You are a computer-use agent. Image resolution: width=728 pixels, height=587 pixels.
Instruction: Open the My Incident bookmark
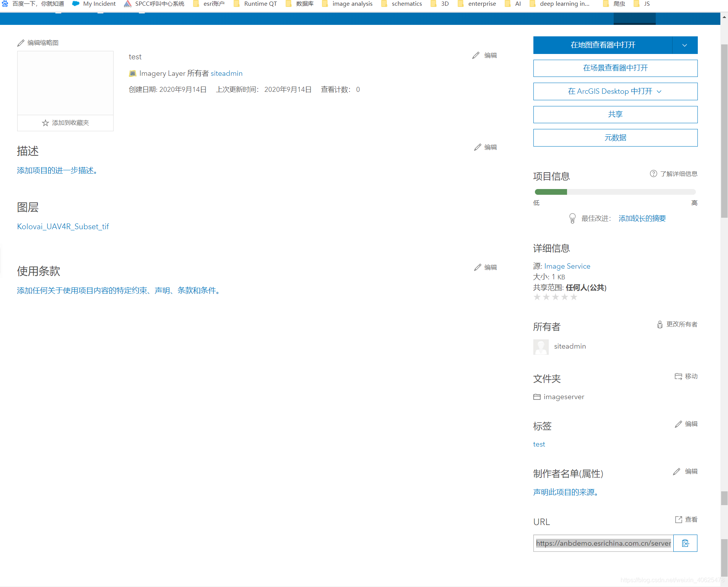click(x=94, y=4)
